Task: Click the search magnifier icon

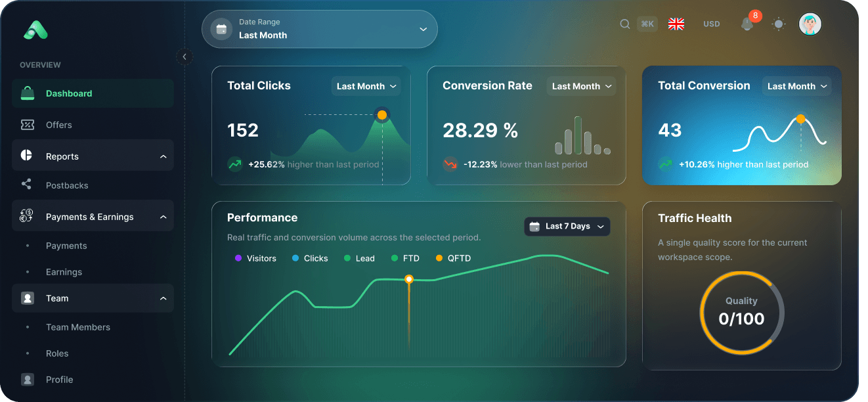Action: pyautogui.click(x=625, y=24)
